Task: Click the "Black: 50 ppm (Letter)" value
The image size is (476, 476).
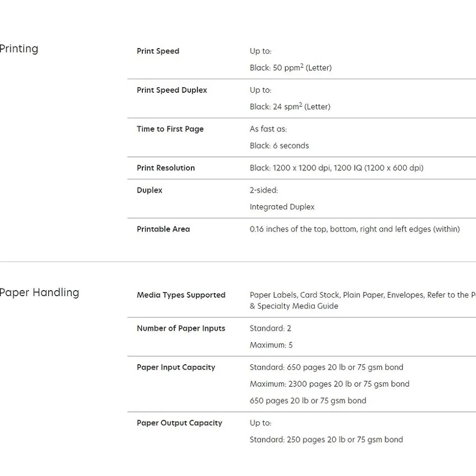Action: [291, 68]
